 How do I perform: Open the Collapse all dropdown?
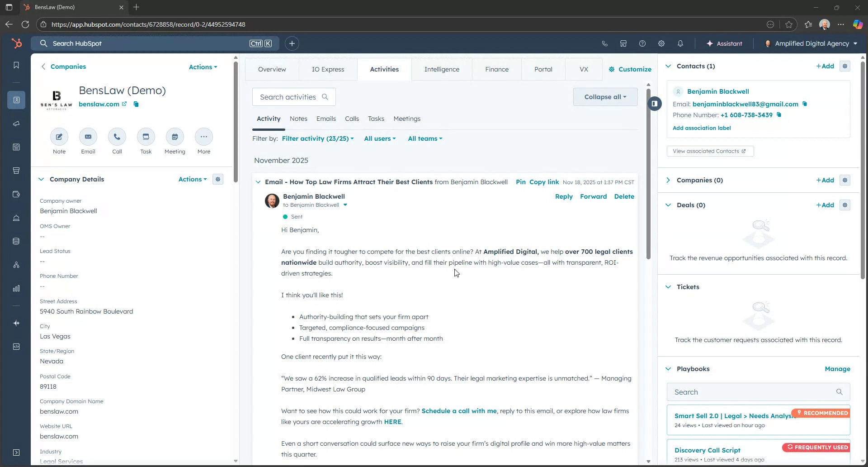605,96
